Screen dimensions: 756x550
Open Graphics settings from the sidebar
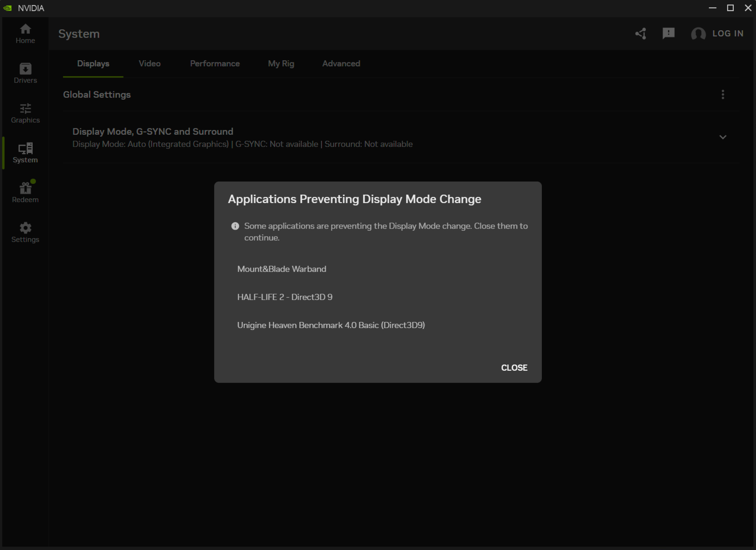25,113
